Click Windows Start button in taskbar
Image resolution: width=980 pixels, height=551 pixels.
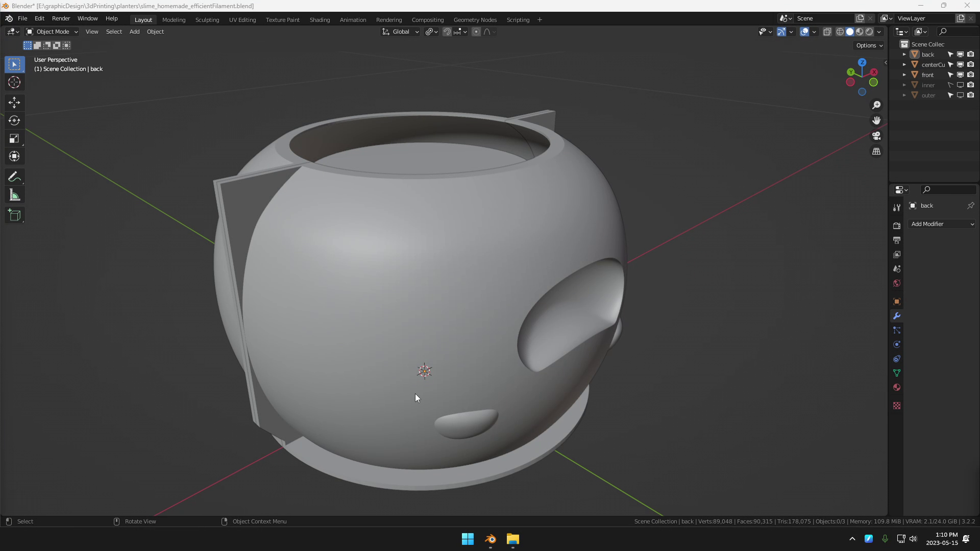tap(468, 539)
